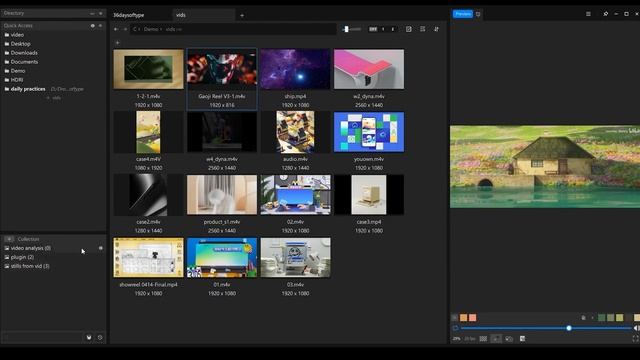Click the settings icon on video analysis row
Image resolution: width=640 pixels, height=360 pixels.
[x=101, y=248]
